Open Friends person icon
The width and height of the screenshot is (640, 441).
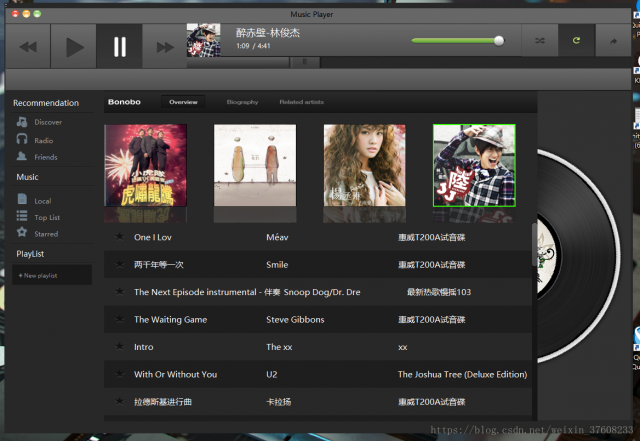pyautogui.click(x=22, y=156)
